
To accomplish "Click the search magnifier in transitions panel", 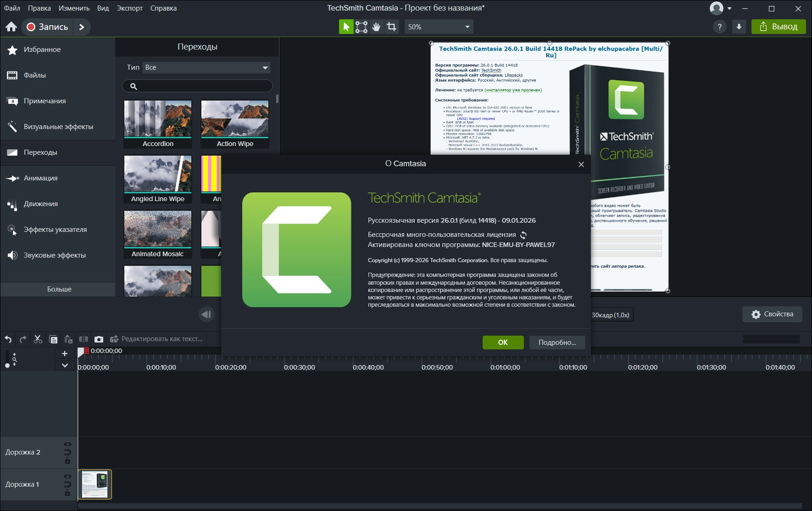I will point(133,86).
